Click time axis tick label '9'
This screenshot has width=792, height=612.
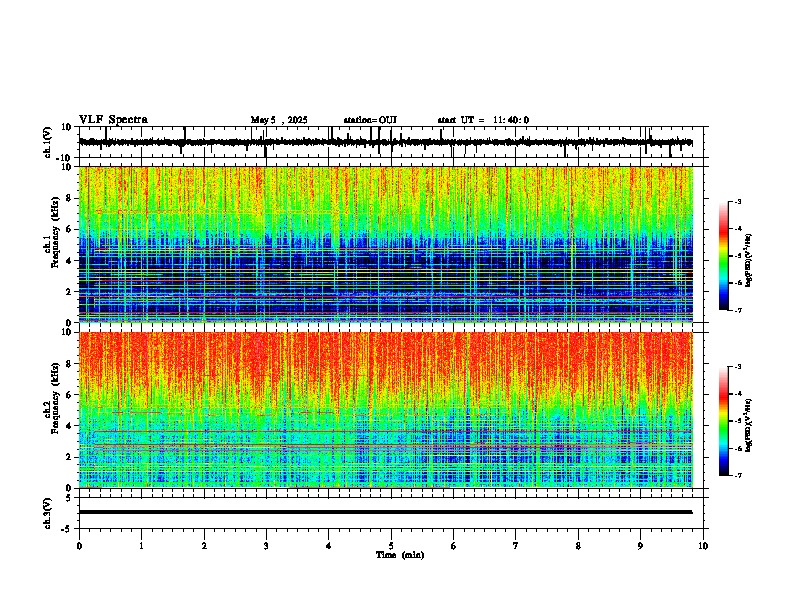pyautogui.click(x=640, y=546)
